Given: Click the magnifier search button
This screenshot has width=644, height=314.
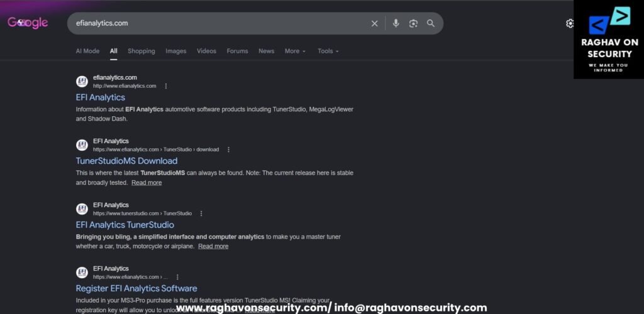Looking at the screenshot, I should 430,23.
